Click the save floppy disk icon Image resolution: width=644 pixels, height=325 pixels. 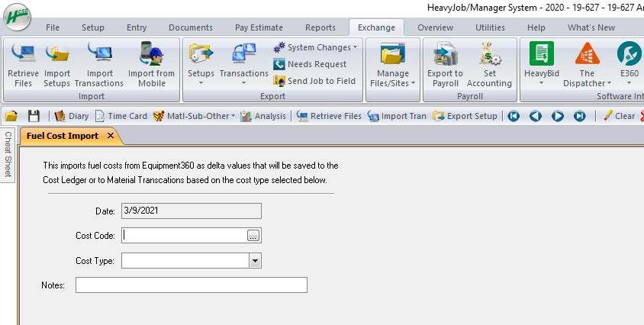pyautogui.click(x=34, y=116)
